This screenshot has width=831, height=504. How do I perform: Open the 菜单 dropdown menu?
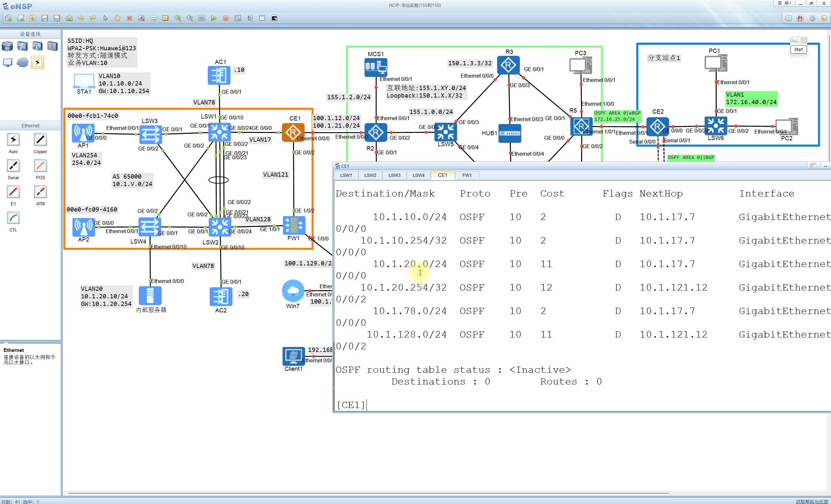(x=784, y=3)
